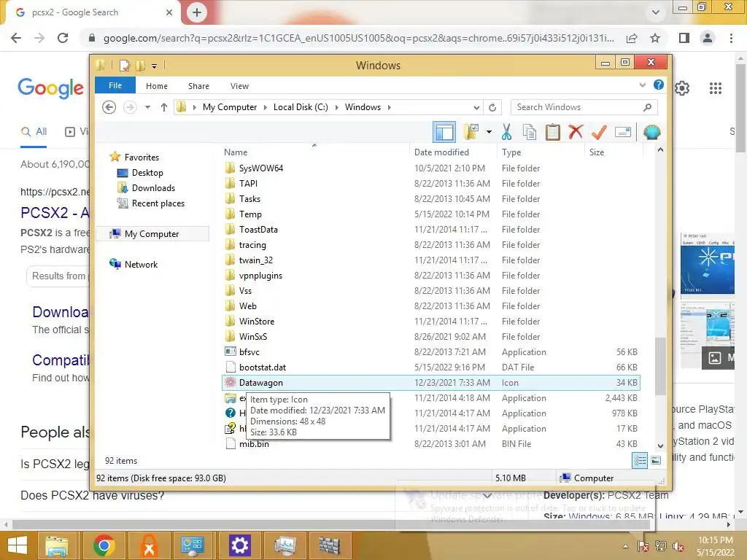
Task: Click the Explorer Back arrow button
Action: pyautogui.click(x=109, y=107)
